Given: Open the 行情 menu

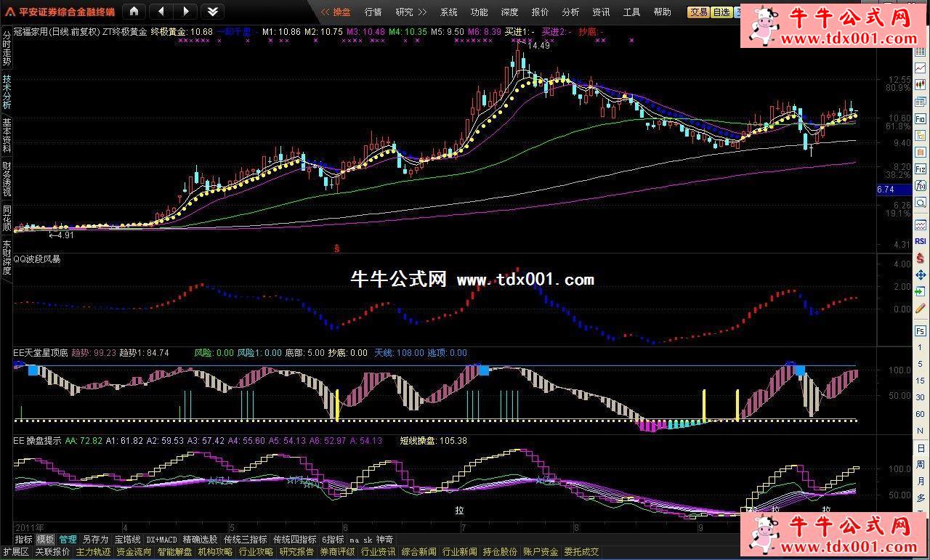Looking at the screenshot, I should tap(373, 12).
